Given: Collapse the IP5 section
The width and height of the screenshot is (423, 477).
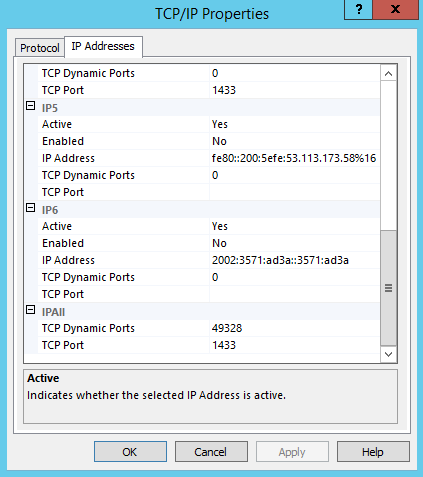Looking at the screenshot, I should (x=30, y=106).
